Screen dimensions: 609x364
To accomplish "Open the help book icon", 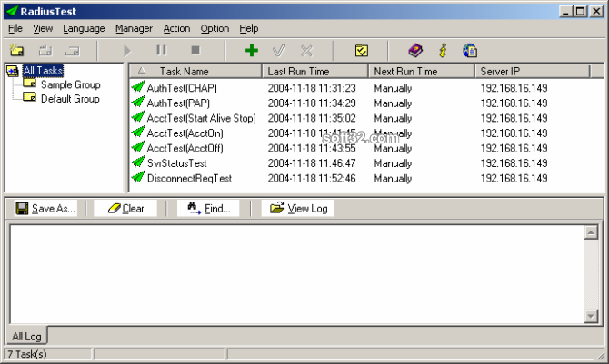I will (x=415, y=51).
